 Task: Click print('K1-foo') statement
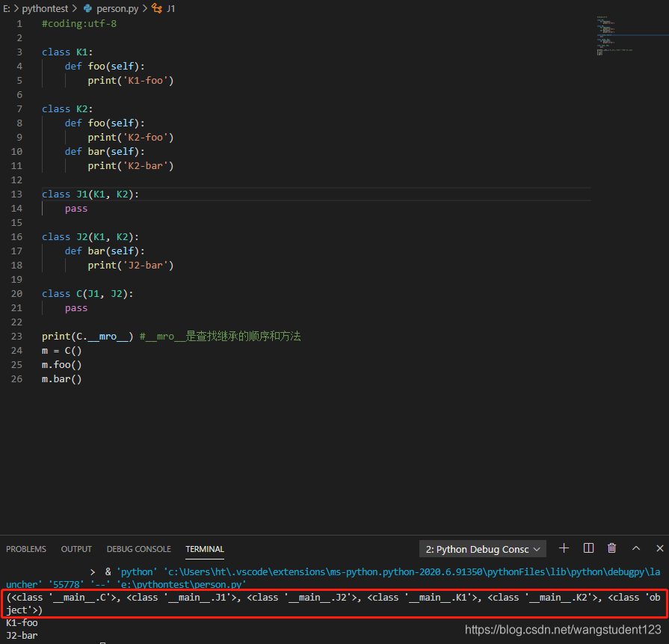pos(131,81)
